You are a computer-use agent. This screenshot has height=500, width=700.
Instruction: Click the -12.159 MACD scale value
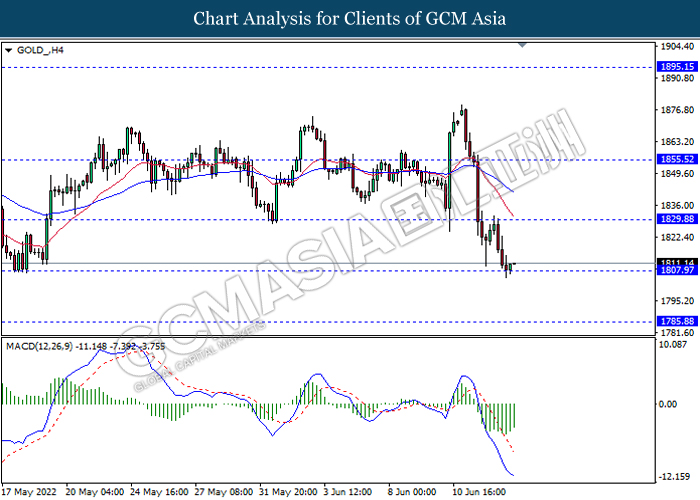[674, 477]
